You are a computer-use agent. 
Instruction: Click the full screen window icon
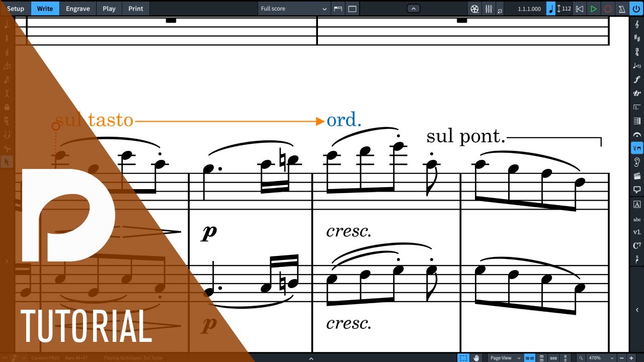tap(352, 9)
